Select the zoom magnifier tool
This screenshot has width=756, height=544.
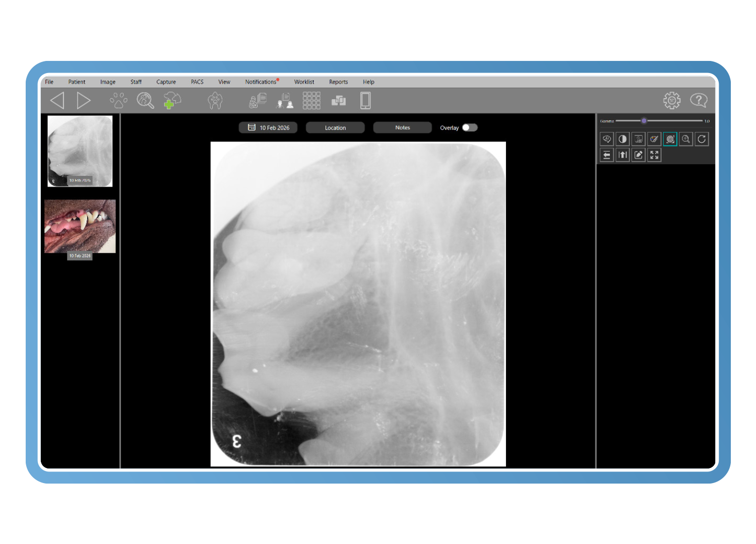685,139
